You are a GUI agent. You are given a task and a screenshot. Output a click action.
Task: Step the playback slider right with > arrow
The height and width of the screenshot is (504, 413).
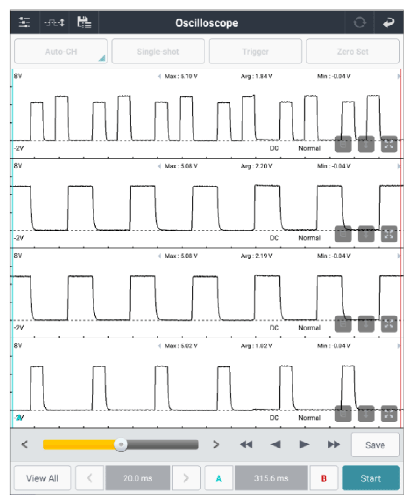[x=216, y=444]
